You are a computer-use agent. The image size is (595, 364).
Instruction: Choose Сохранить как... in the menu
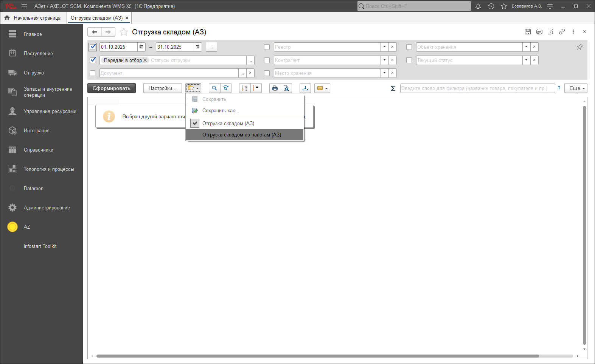221,110
